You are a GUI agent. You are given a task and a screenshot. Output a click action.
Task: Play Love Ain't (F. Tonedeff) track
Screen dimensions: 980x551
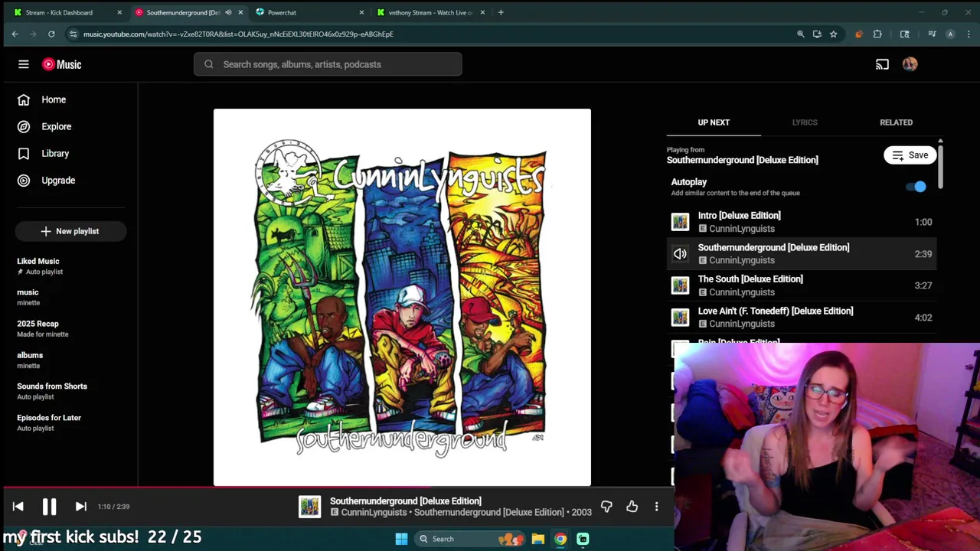coord(802,317)
